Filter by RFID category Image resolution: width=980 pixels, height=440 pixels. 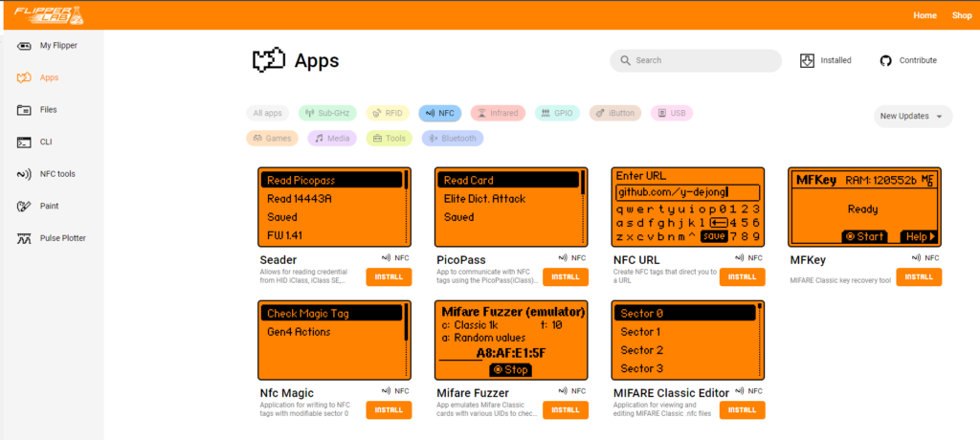click(388, 113)
